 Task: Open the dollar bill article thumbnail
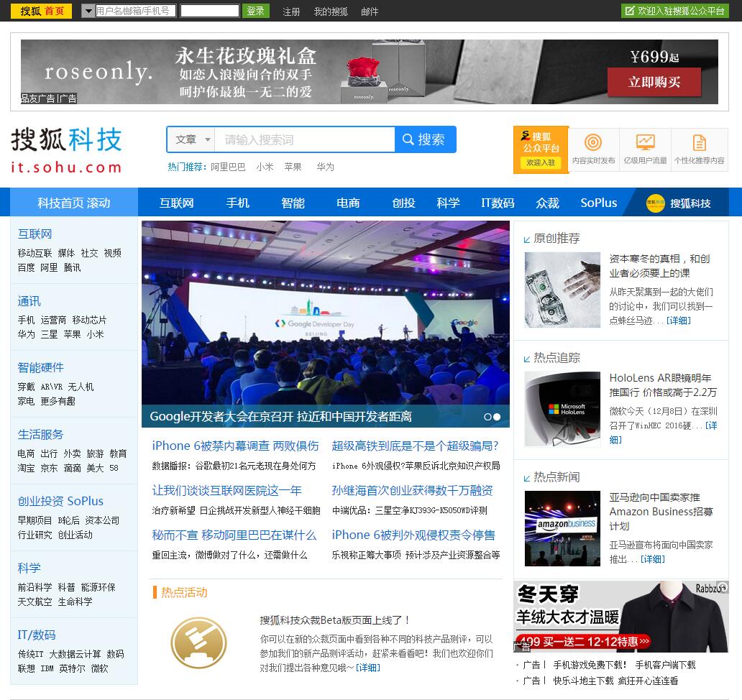pos(562,290)
